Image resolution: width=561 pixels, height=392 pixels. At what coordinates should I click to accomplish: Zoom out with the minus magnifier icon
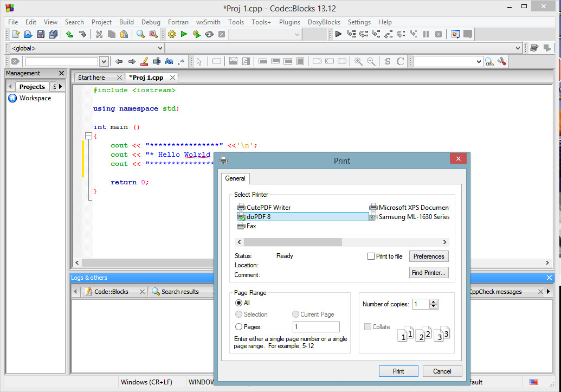[x=371, y=62]
